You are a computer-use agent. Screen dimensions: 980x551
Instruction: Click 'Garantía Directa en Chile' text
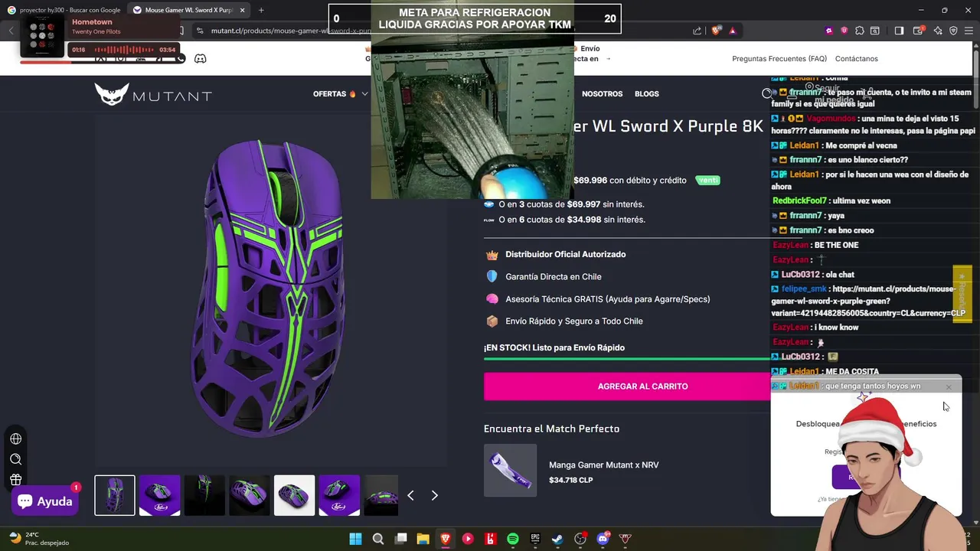pos(554,277)
